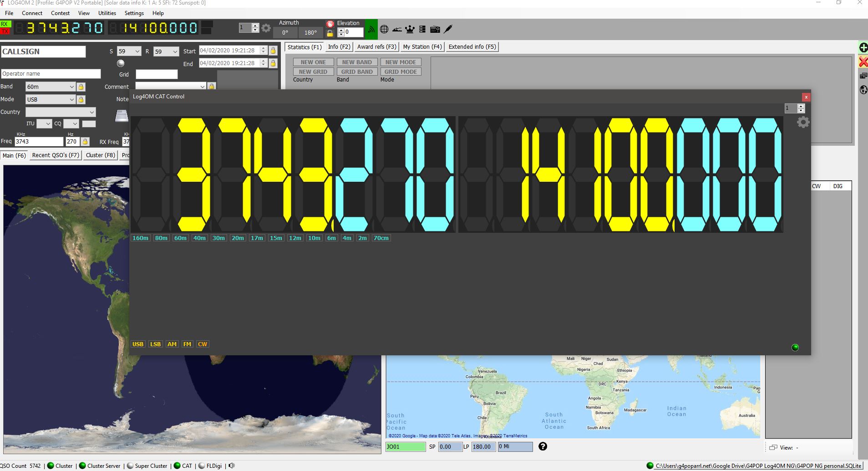Screen dimensions: 868x471
Task: Toggle the rotator padlock below stop hand
Action: click(x=330, y=33)
